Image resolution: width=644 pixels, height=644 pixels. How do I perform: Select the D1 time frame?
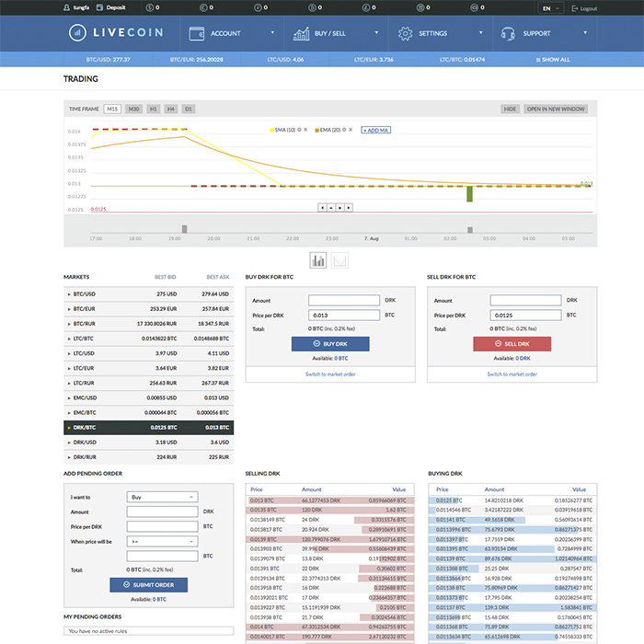[189, 109]
